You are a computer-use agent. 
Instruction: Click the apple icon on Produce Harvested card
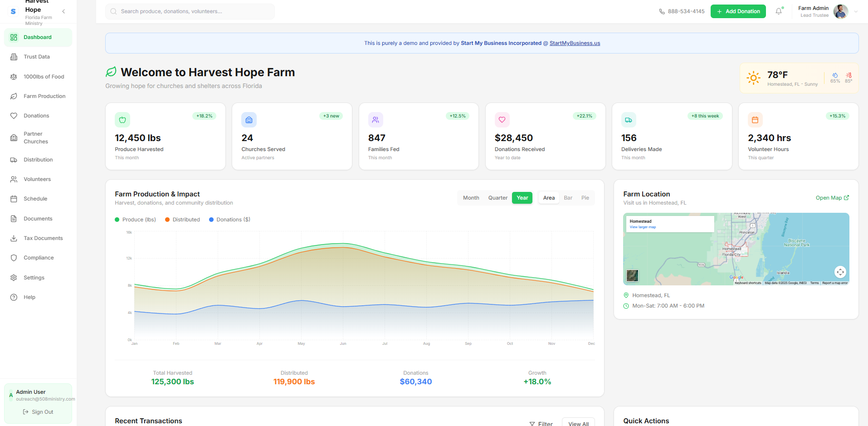click(x=122, y=120)
